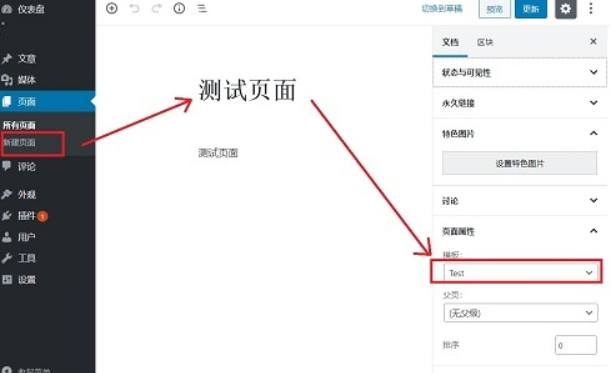611x373 pixels.
Task: Switch to the 文档 tab
Action: pos(450,42)
